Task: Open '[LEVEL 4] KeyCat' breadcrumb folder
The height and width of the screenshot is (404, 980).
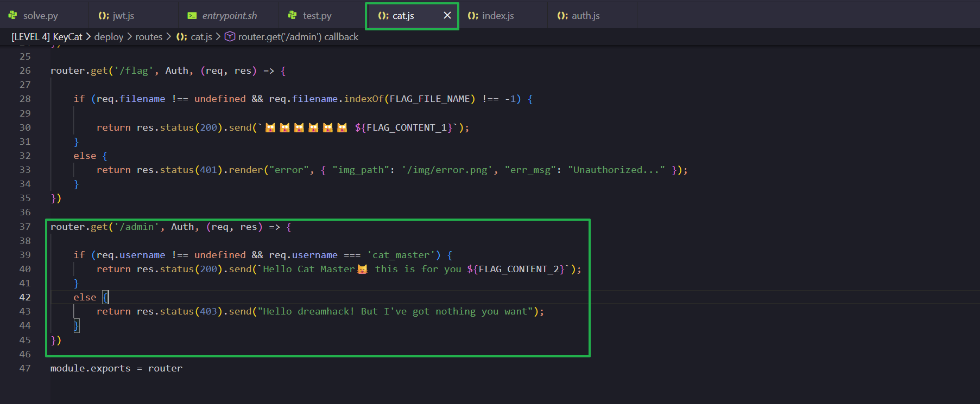Action: tap(47, 37)
